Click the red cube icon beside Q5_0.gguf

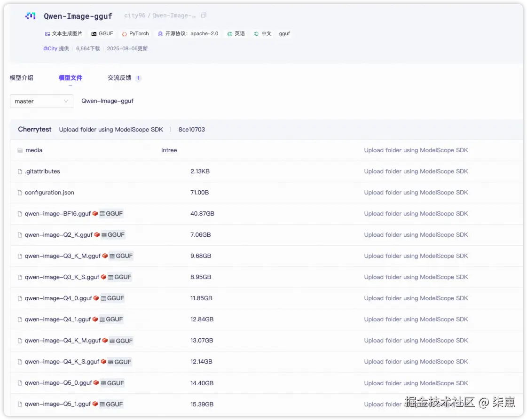point(96,383)
